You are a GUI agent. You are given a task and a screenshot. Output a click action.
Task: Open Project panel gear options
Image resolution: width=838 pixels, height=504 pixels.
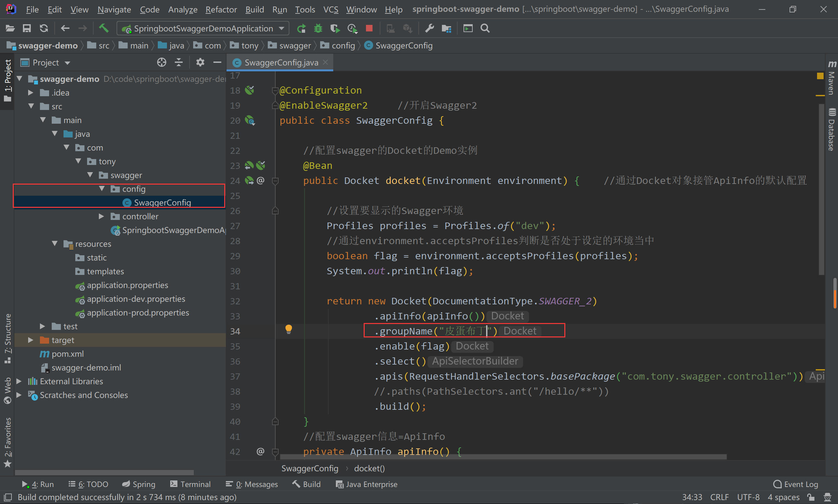tap(200, 62)
